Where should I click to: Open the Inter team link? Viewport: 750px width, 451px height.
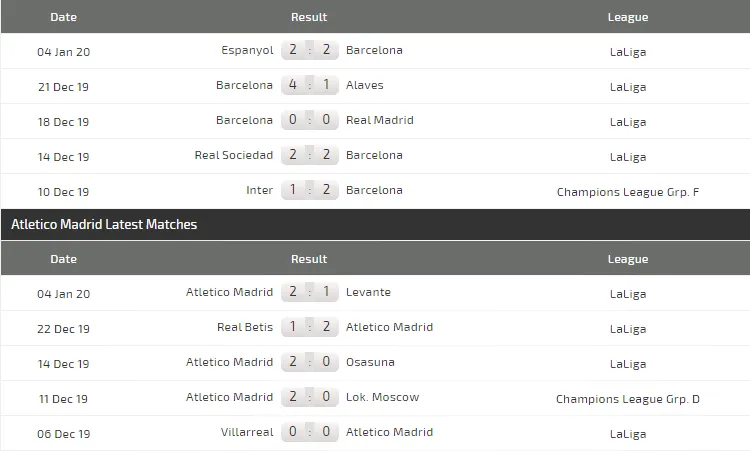pos(259,191)
